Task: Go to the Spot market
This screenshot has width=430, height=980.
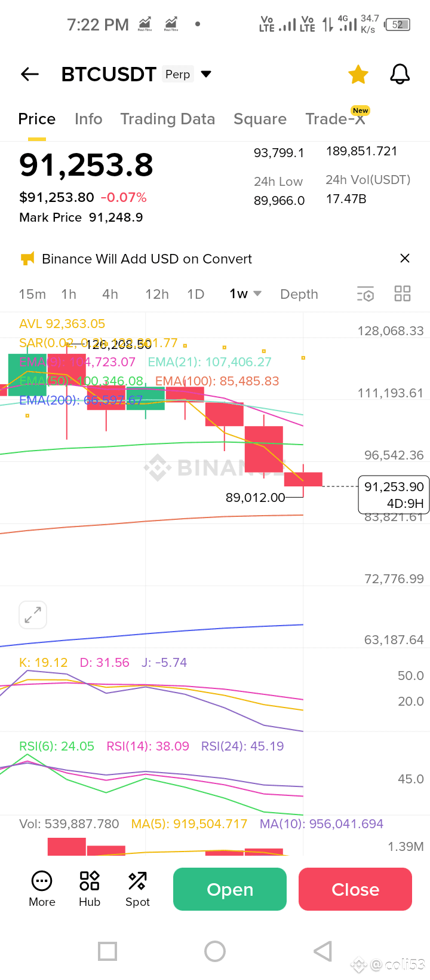Action: click(137, 889)
